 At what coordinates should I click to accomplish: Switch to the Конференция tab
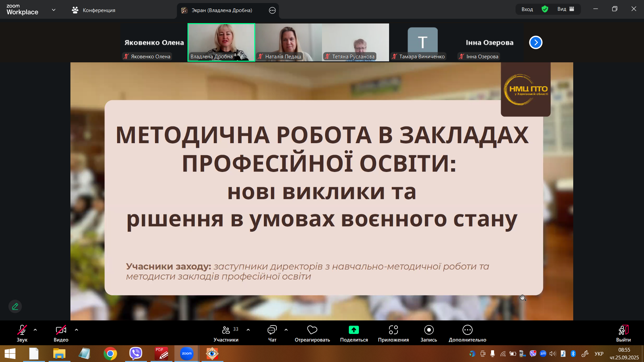(x=94, y=10)
